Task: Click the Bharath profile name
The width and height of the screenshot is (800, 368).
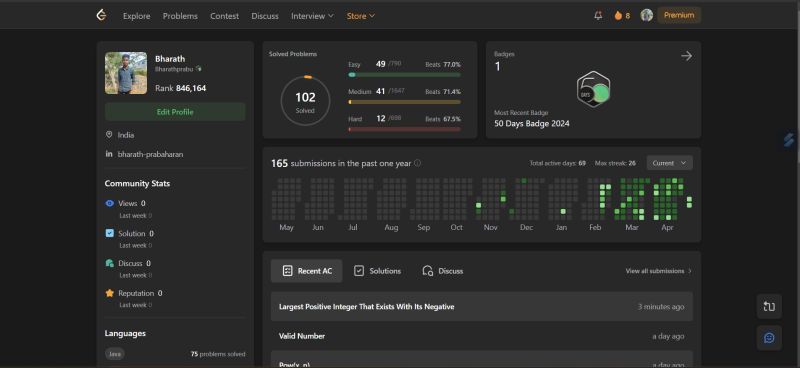Action: click(x=170, y=59)
